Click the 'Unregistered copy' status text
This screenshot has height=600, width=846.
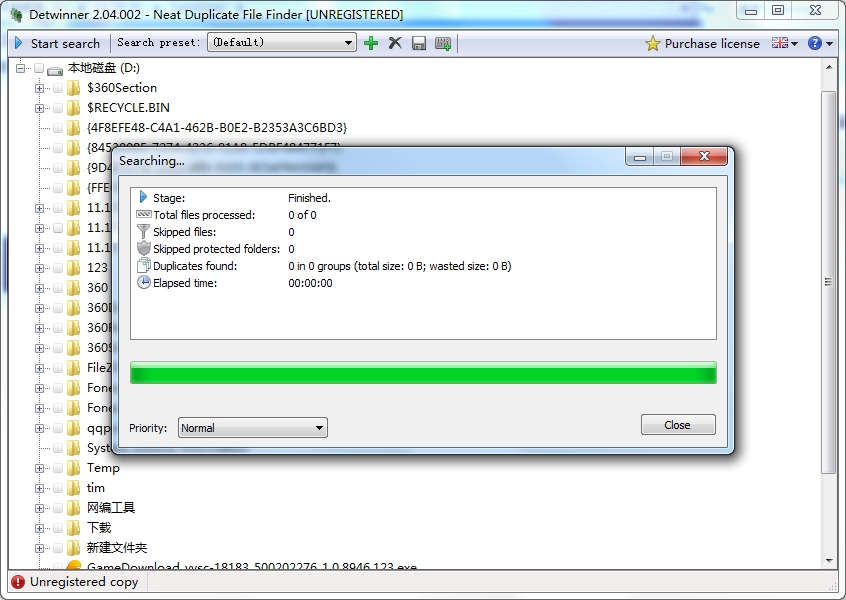84,582
